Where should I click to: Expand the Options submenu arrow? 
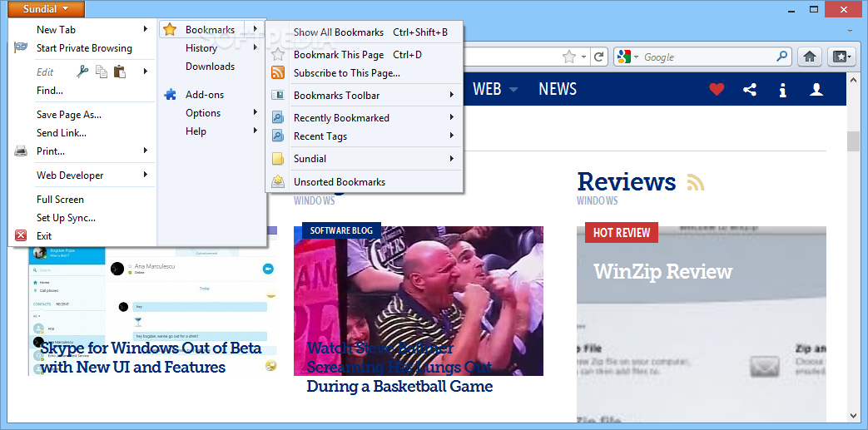click(255, 112)
